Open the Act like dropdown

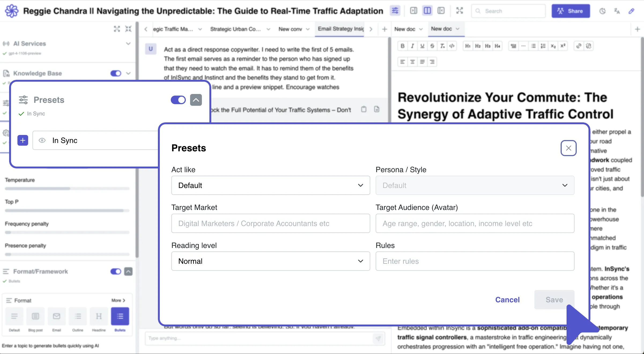[x=271, y=185]
